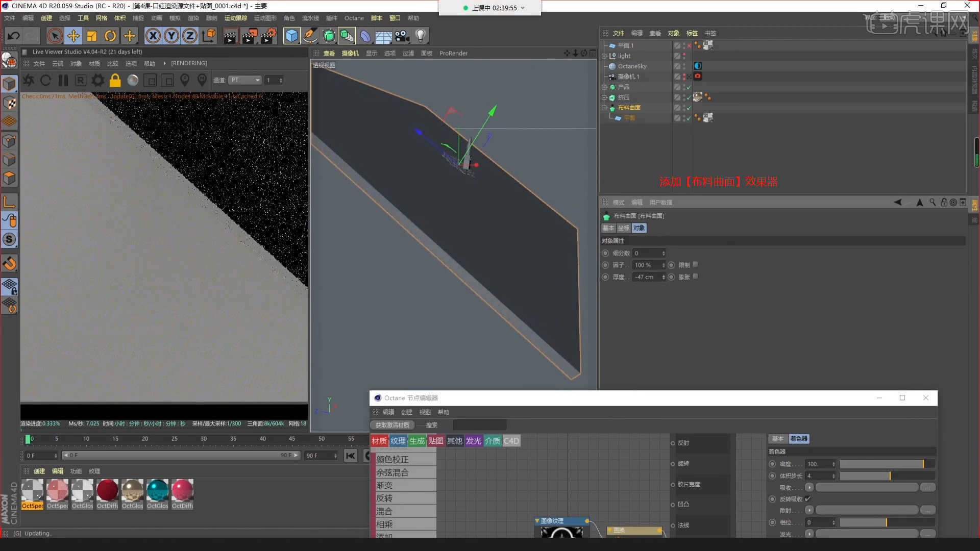Click the 密度 slider in shader panel
980x551 pixels.
887,464
